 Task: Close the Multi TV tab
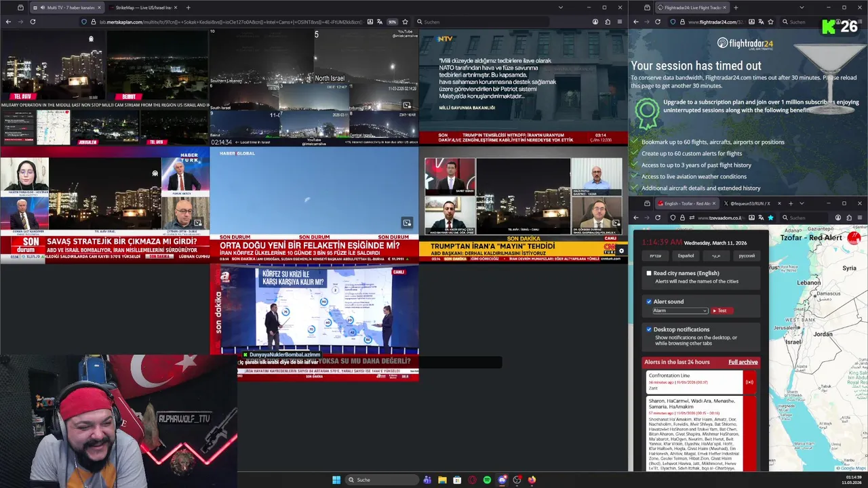pos(99,7)
